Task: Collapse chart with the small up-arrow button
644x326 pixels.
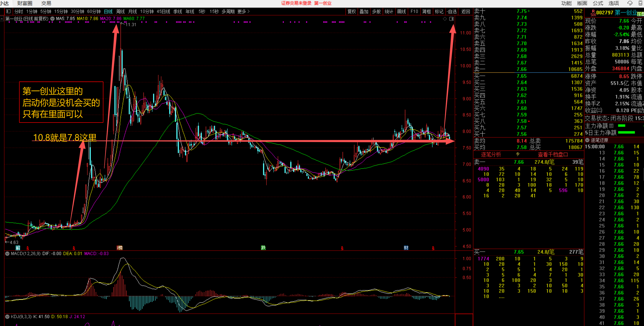Action: pyautogui.click(x=2, y=18)
